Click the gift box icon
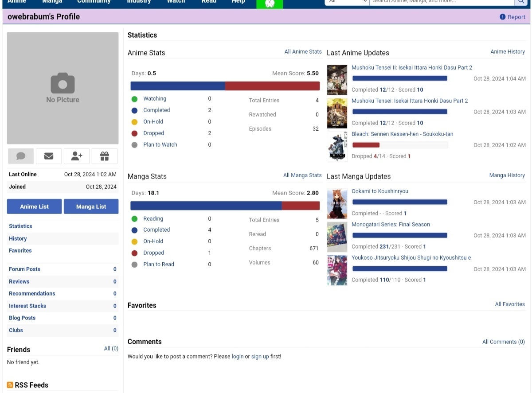This screenshot has height=393, width=532. click(105, 156)
